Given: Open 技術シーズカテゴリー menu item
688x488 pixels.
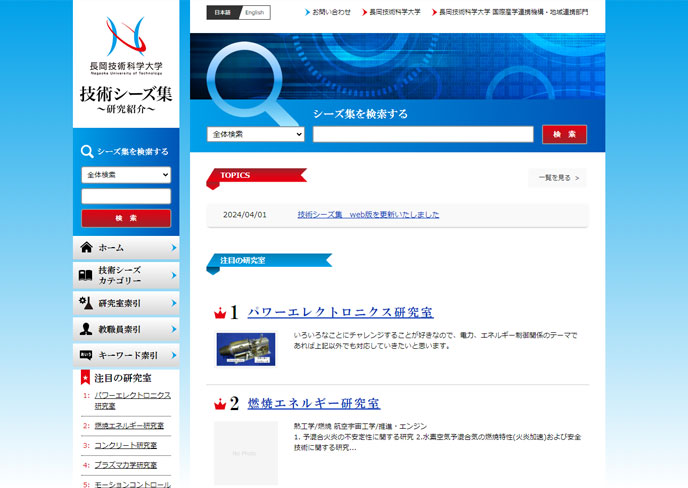Looking at the screenshot, I should tap(126, 275).
